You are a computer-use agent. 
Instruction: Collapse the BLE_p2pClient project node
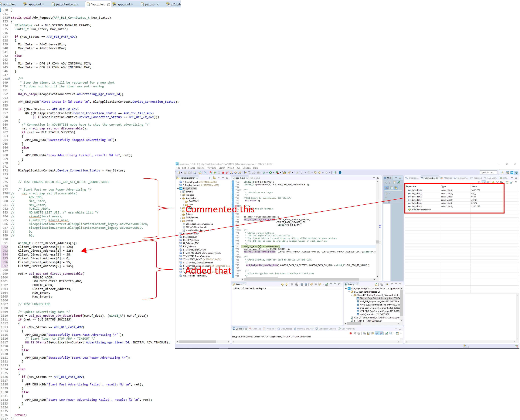pos(178,189)
